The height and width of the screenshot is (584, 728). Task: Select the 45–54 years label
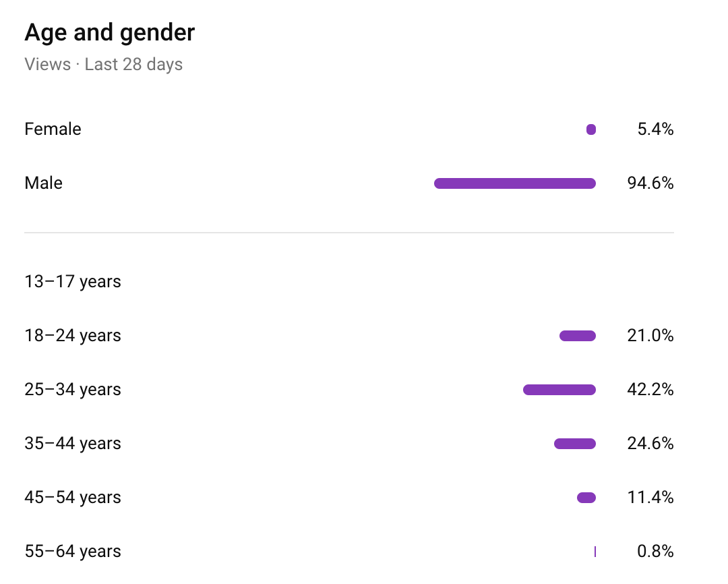pyautogui.click(x=73, y=497)
